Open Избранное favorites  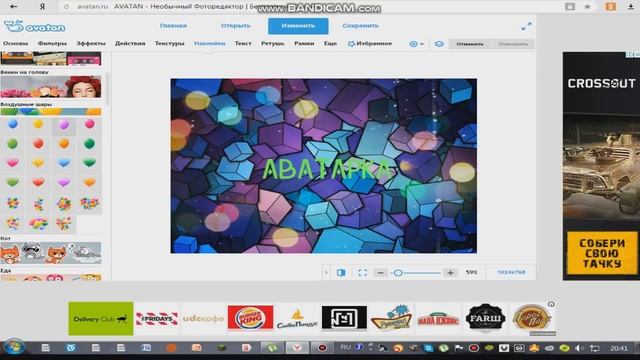tap(369, 43)
